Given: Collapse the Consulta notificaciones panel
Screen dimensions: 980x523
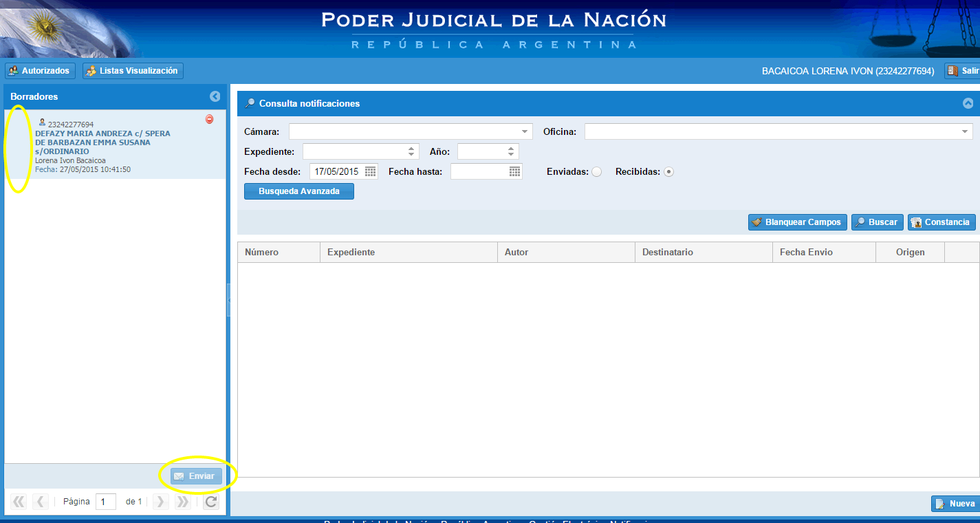Looking at the screenshot, I should 968,103.
